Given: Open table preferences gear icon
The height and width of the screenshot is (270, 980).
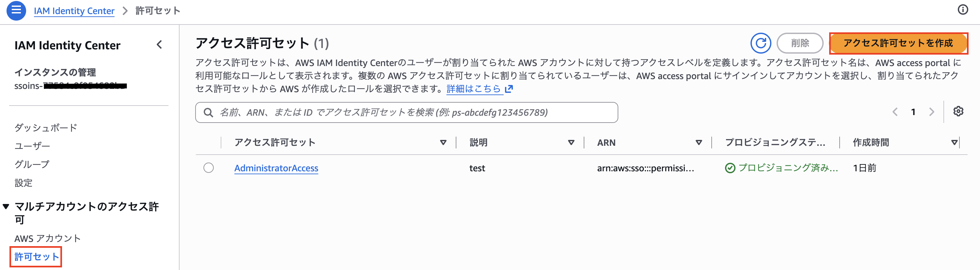Looking at the screenshot, I should pos(958,111).
